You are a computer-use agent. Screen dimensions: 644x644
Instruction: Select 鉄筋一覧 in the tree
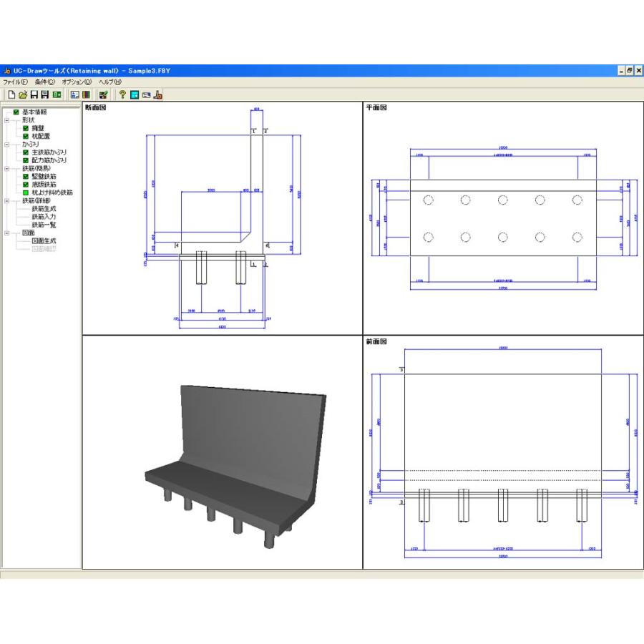click(44, 225)
